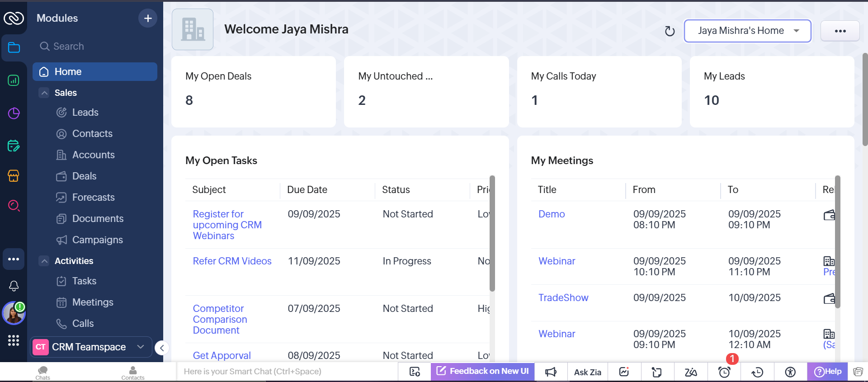Open the My Untouched card

426,92
